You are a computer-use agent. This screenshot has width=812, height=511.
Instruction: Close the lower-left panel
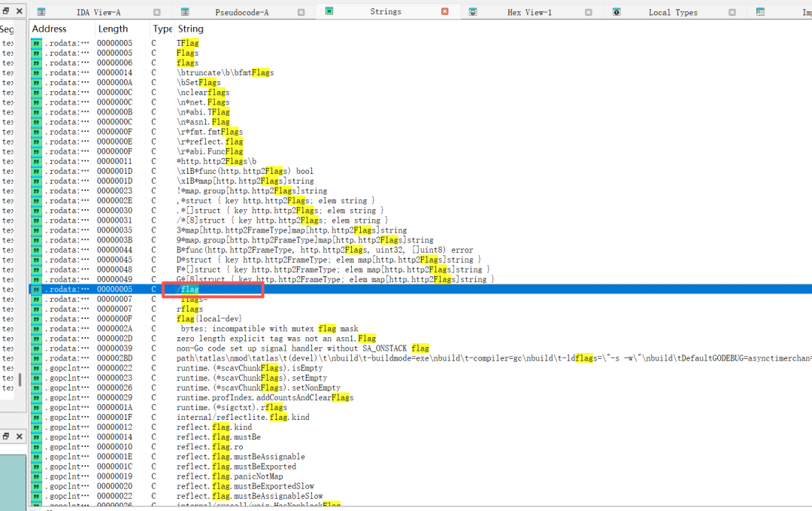[x=19, y=436]
